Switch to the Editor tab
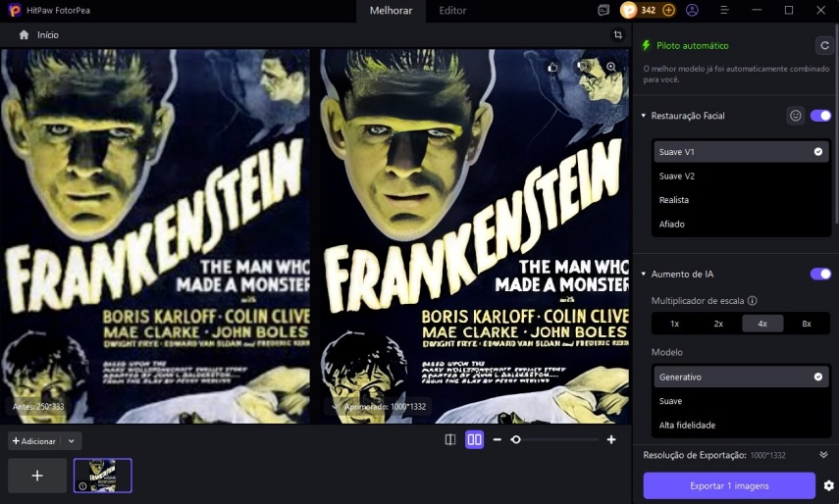This screenshot has width=839, height=504. 452,11
